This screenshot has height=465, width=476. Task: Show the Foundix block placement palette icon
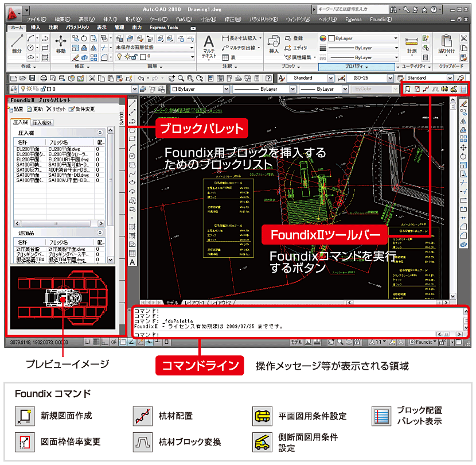(463, 89)
